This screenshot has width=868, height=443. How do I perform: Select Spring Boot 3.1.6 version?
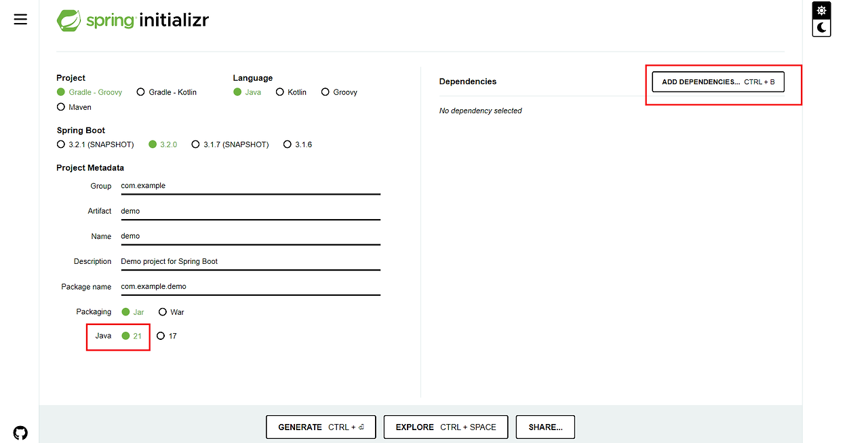(298, 145)
